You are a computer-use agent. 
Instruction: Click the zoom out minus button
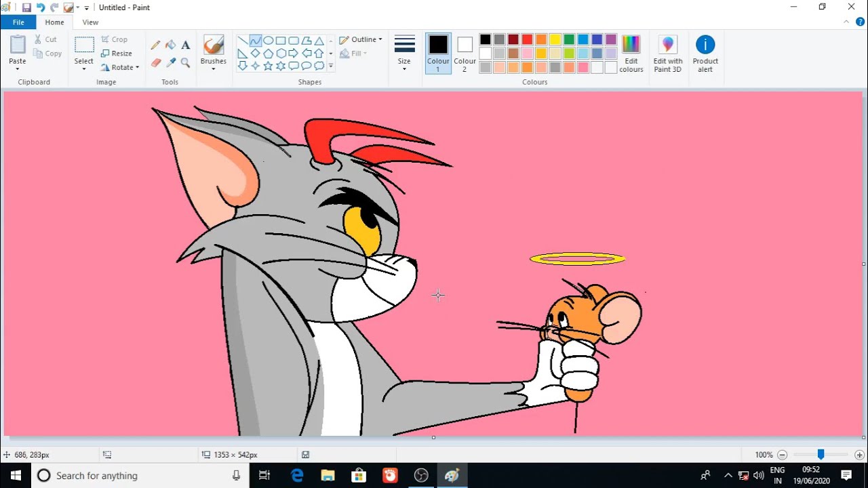[x=782, y=455]
